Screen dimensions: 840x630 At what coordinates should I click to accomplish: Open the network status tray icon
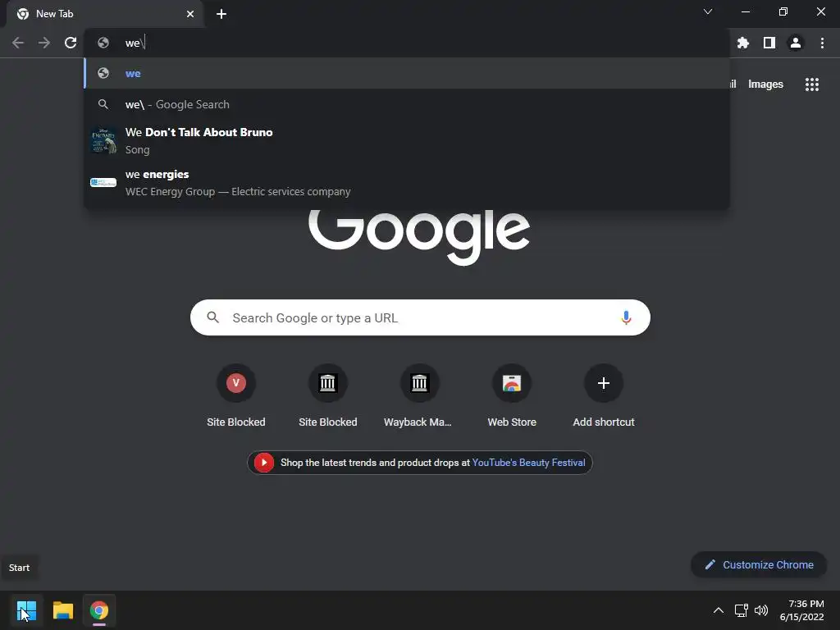(741, 610)
